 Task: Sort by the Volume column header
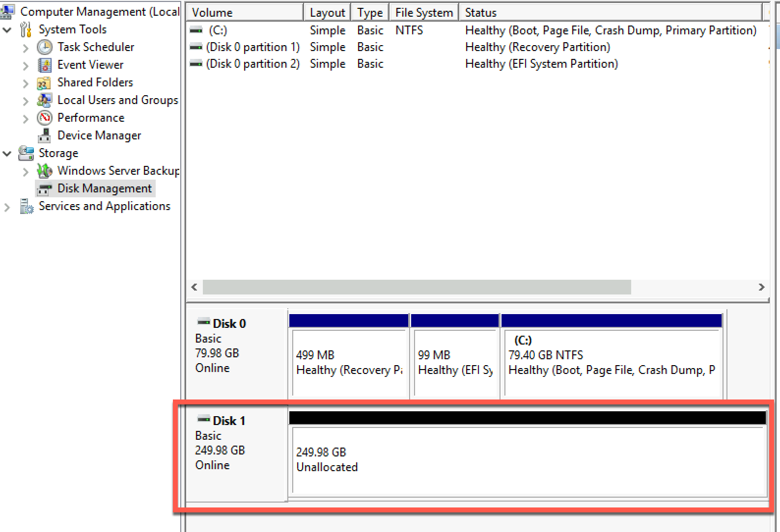point(245,12)
